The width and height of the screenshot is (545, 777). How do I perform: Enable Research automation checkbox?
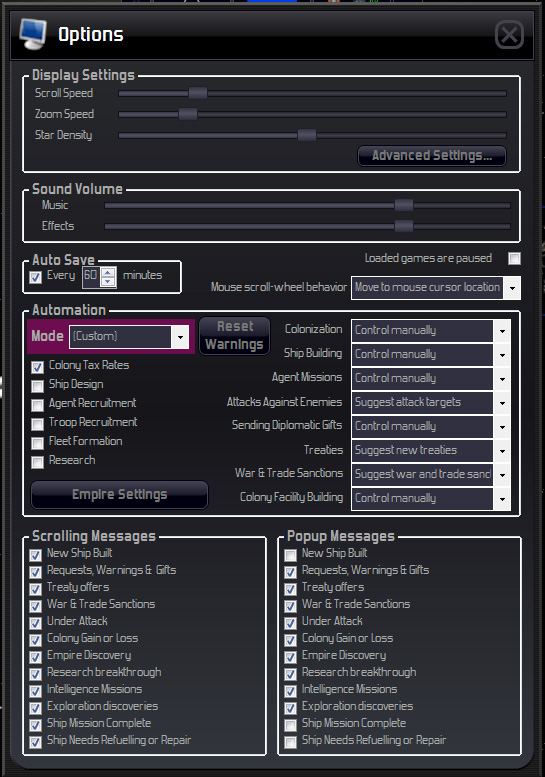click(x=37, y=462)
